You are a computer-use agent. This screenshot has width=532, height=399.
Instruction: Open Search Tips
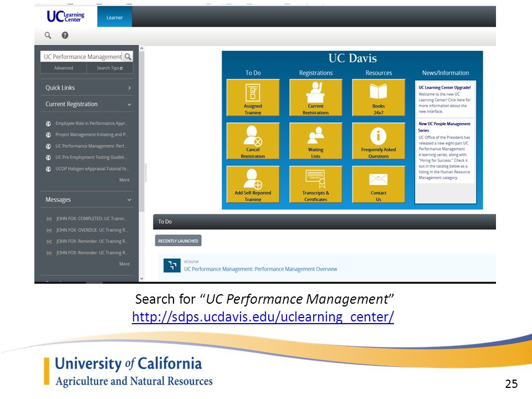click(110, 68)
